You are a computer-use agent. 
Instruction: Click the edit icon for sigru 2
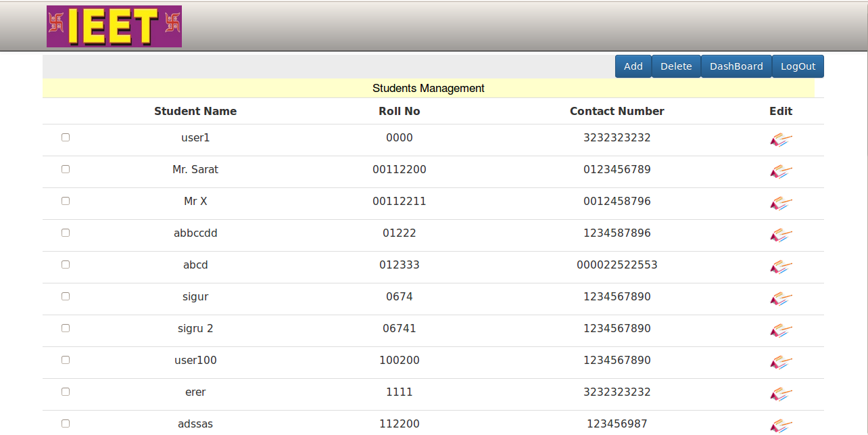781,331
